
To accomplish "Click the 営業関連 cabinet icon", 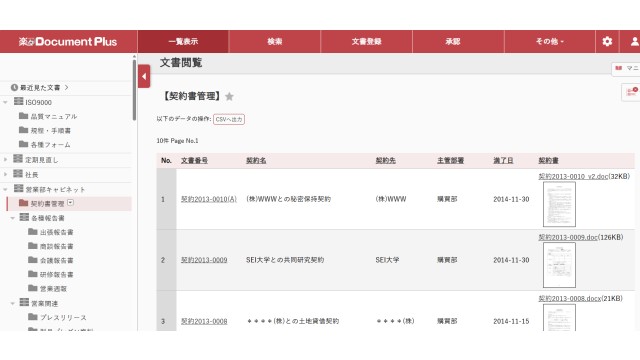I will [x=24, y=302].
